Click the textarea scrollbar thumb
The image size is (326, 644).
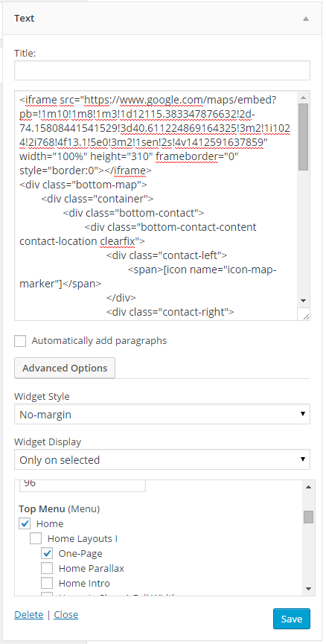[x=304, y=137]
